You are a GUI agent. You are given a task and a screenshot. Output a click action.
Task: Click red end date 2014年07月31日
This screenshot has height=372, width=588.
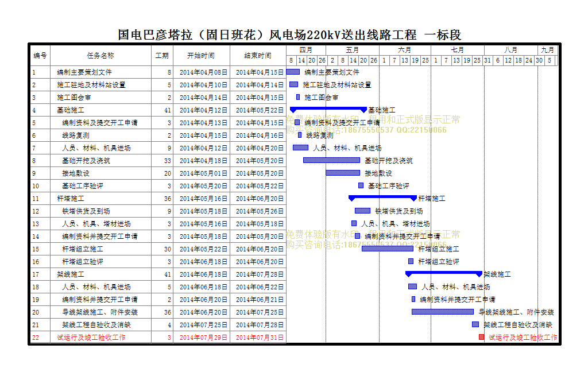(260, 338)
